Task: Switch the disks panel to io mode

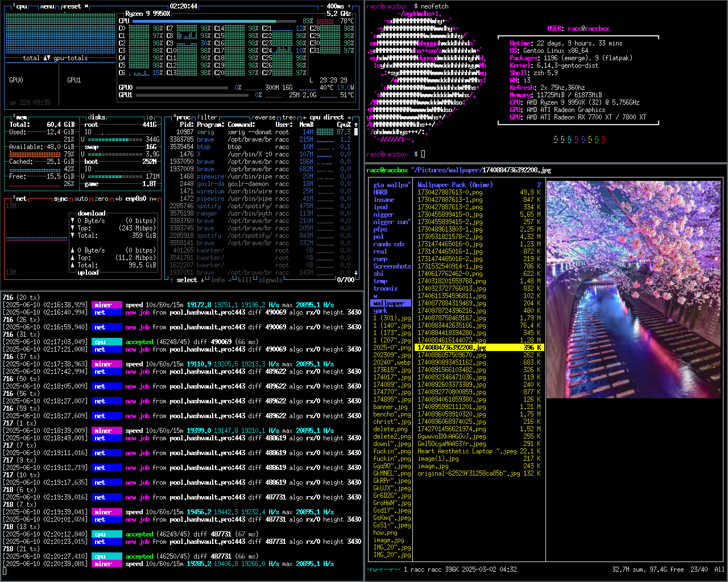Action: click(150, 118)
